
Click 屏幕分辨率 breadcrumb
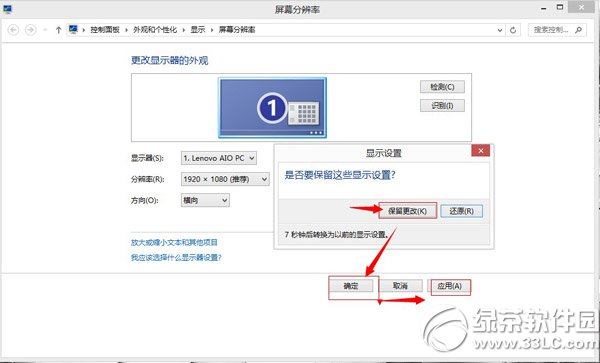click(237, 30)
